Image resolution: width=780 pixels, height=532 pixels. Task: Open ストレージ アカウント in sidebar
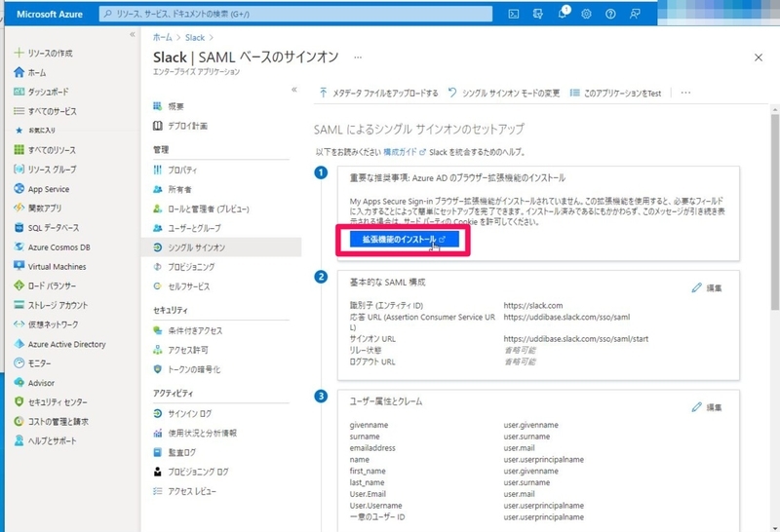coord(51,305)
